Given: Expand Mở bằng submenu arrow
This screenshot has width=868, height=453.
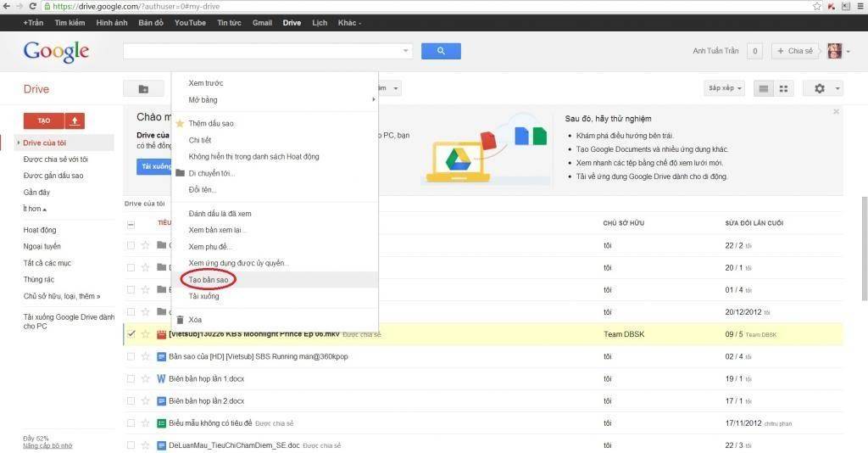Looking at the screenshot, I should [x=373, y=100].
